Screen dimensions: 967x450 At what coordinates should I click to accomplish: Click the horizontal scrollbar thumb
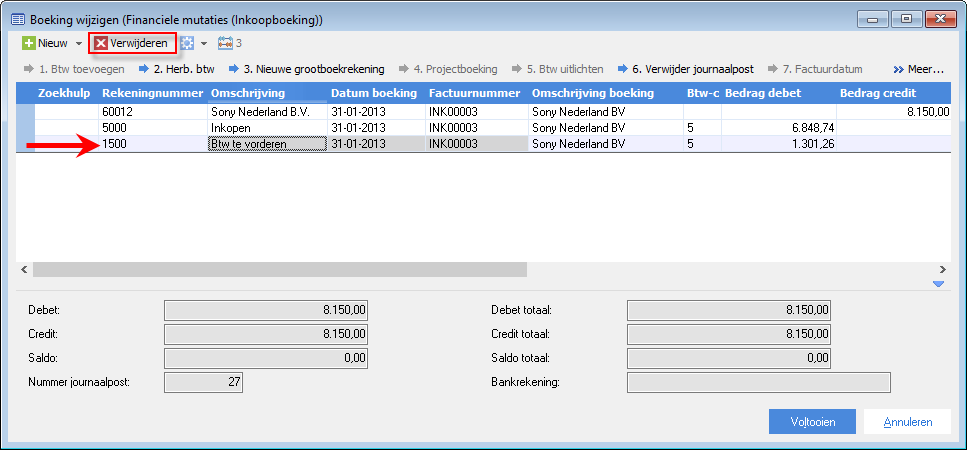[x=280, y=269]
